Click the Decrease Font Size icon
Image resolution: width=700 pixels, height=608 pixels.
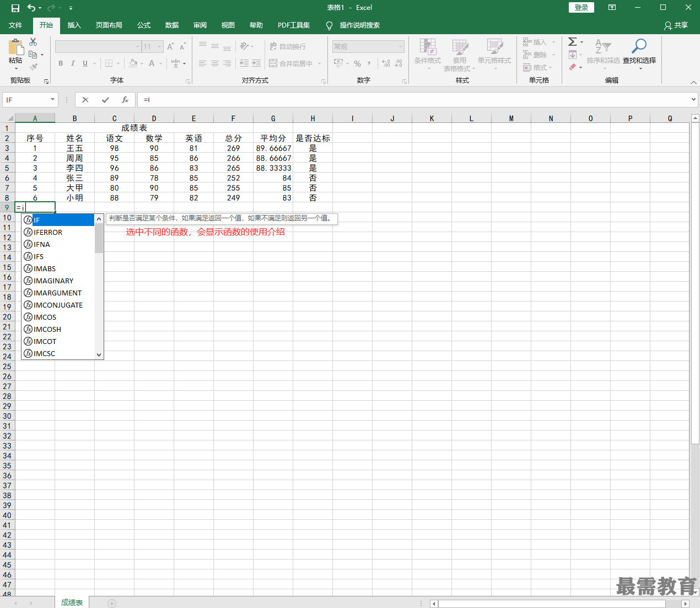(182, 47)
